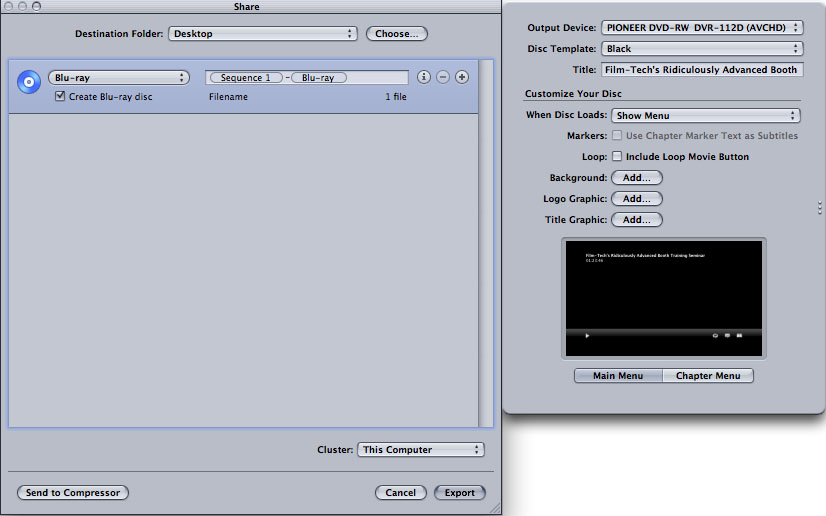Switch to Chapter Menu preview
This screenshot has height=516, width=826.
(708, 375)
